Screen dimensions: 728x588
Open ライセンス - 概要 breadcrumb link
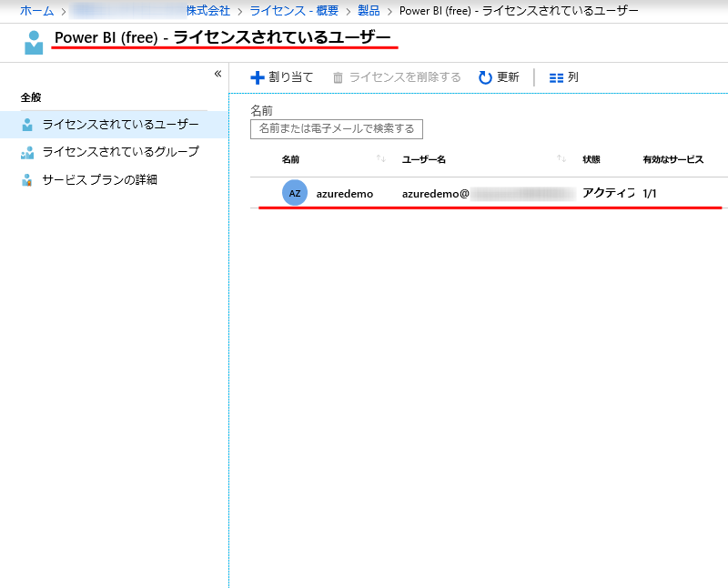click(x=296, y=11)
